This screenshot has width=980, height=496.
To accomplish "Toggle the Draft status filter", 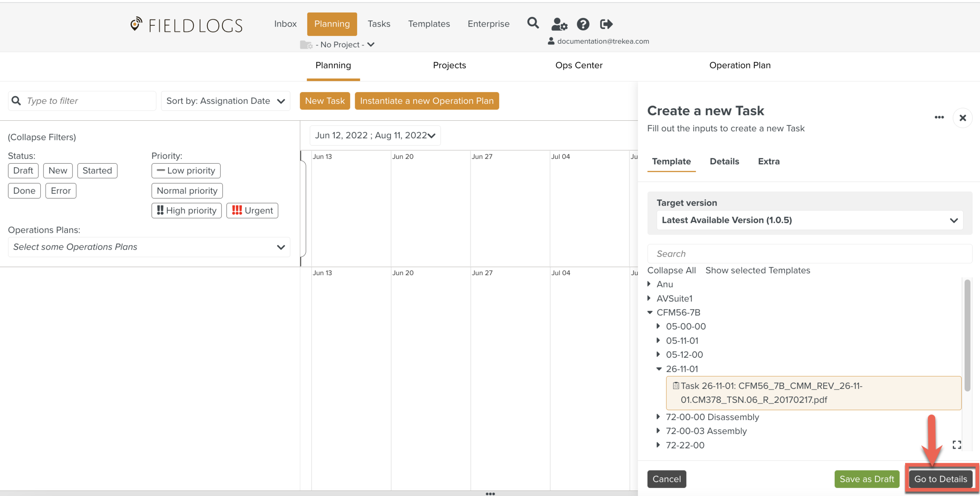I will 23,170.
